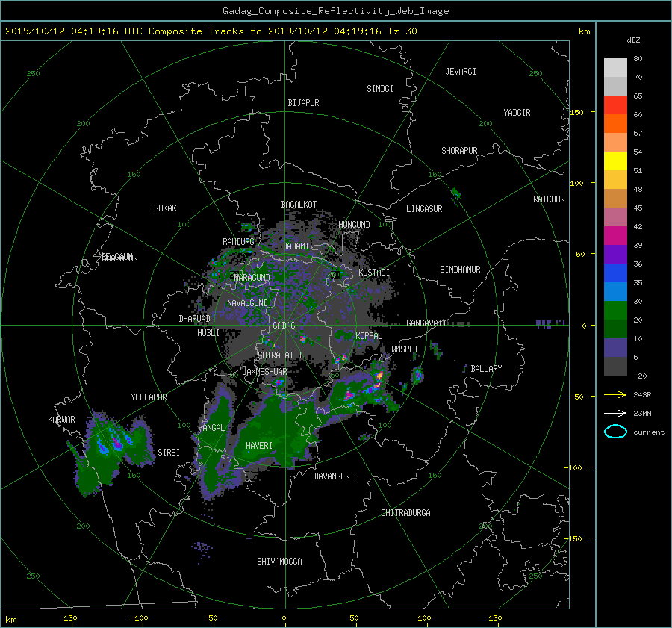Click the SHIVAMOGGA city label

point(279,561)
